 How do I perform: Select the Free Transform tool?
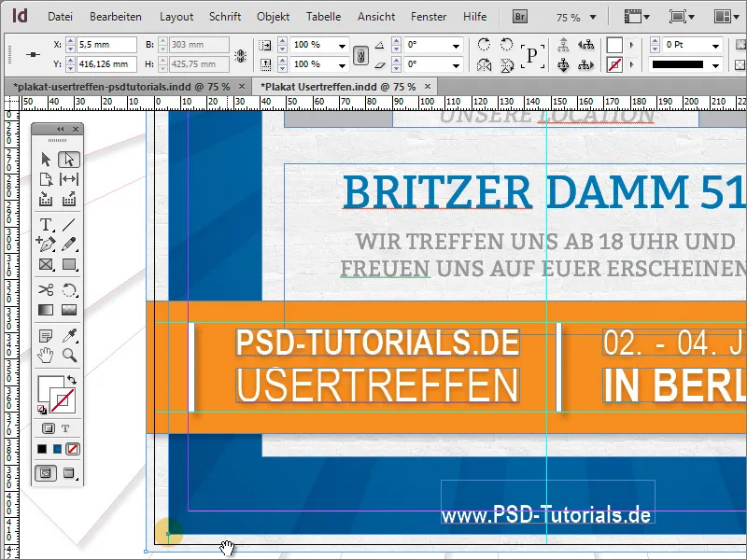[69, 290]
